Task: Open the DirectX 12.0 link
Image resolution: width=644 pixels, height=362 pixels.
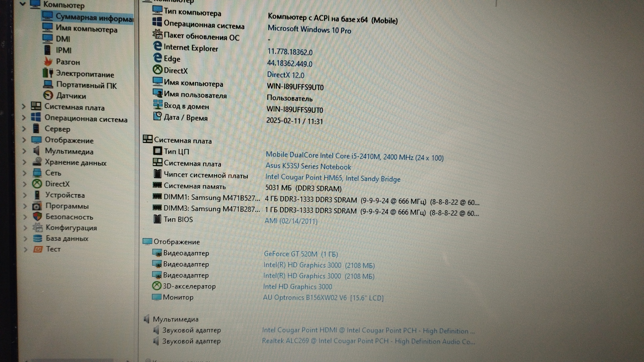Action: click(286, 75)
